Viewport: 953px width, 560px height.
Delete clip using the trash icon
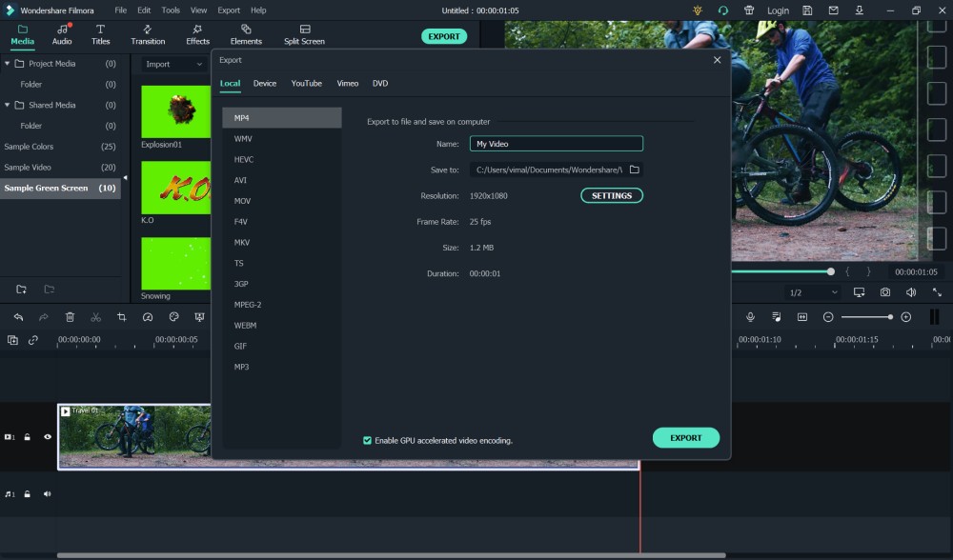71,316
